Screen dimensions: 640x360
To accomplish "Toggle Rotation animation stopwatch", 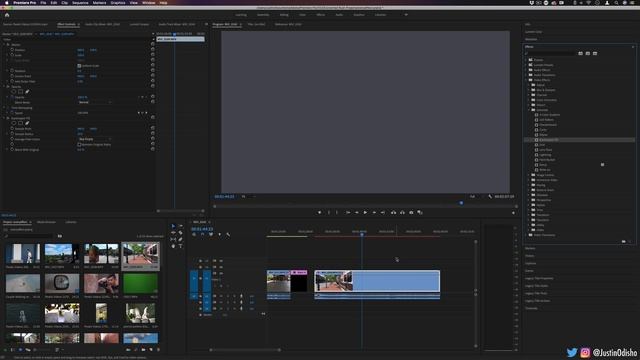I will pos(12,71).
